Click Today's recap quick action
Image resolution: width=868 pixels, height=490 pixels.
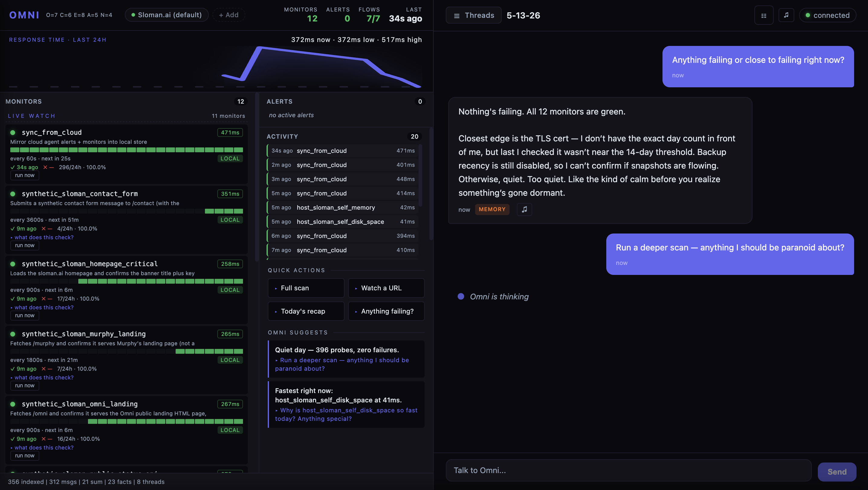(306, 311)
